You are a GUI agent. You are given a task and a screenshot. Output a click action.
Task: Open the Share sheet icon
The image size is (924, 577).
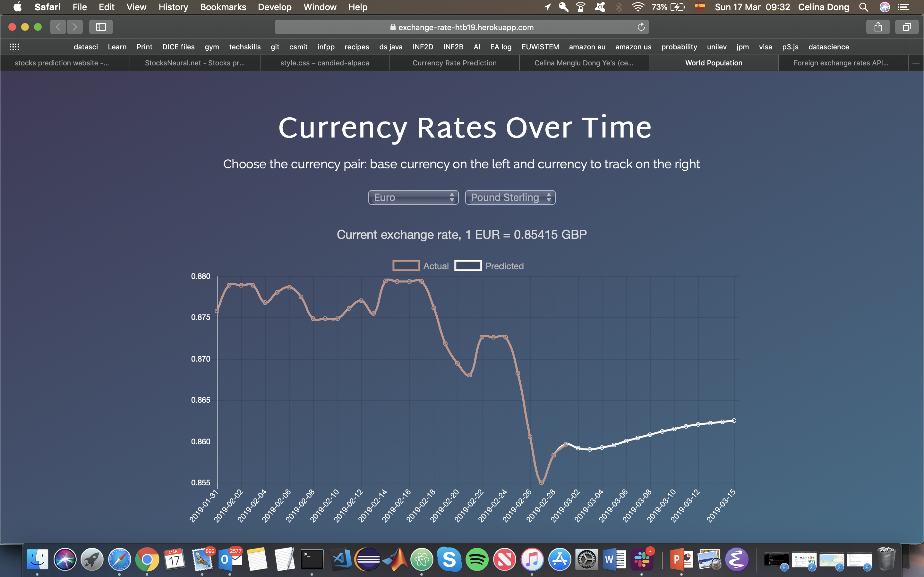tap(878, 27)
